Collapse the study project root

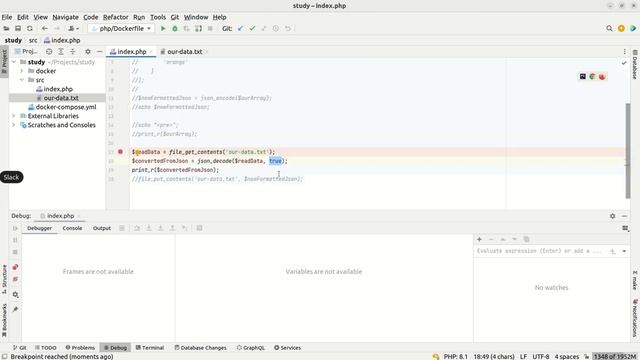pos(14,62)
